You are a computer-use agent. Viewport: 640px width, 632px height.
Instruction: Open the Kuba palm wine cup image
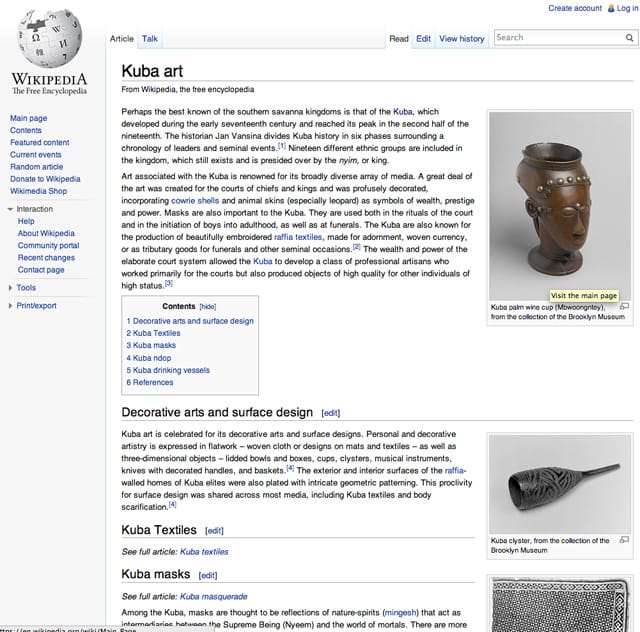click(x=560, y=206)
